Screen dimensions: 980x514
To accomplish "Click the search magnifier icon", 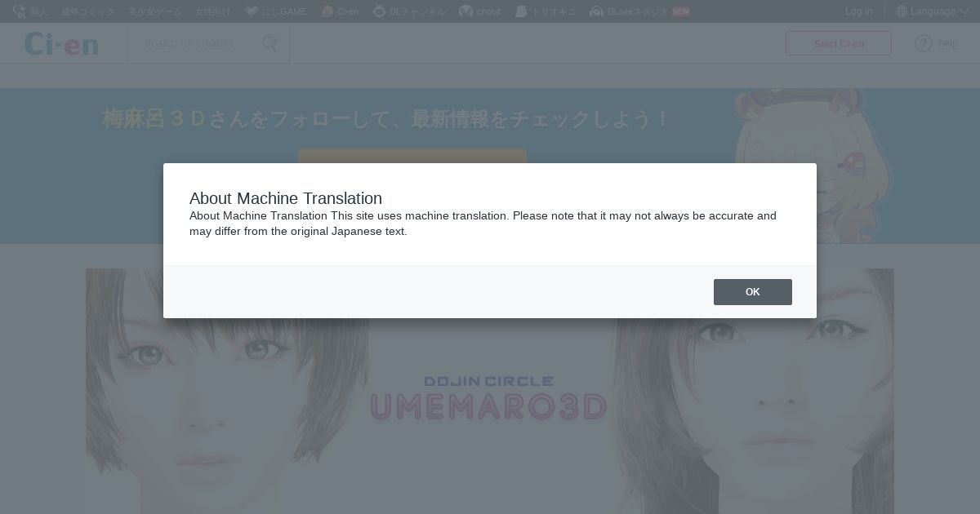I will pyautogui.click(x=269, y=43).
